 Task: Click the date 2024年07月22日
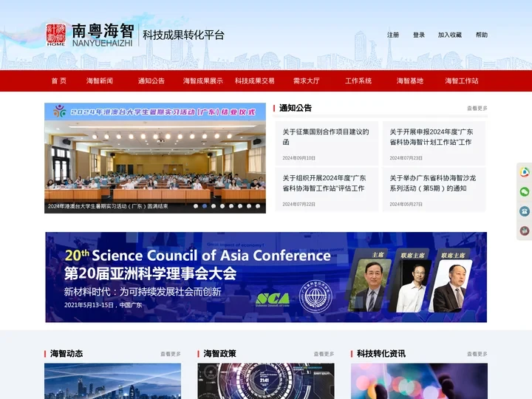[x=299, y=204]
